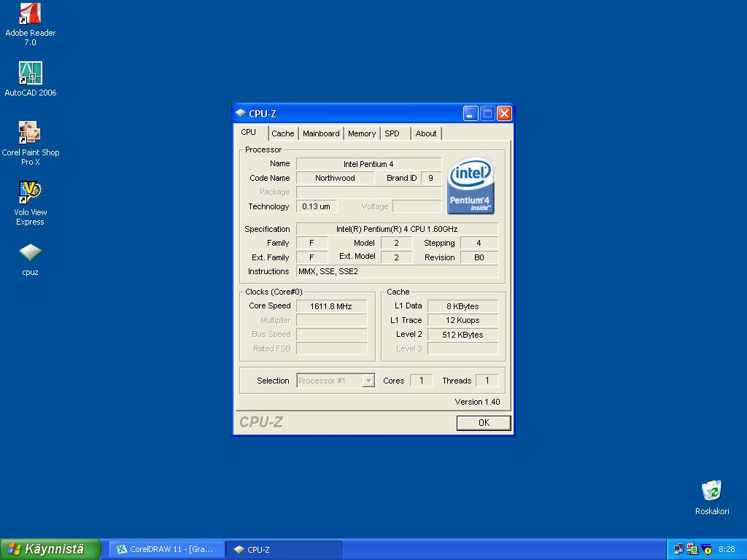The height and width of the screenshot is (560, 747).
Task: Click the Instructions value 'MMX, SSE, SSE2'
Action: [x=397, y=271]
